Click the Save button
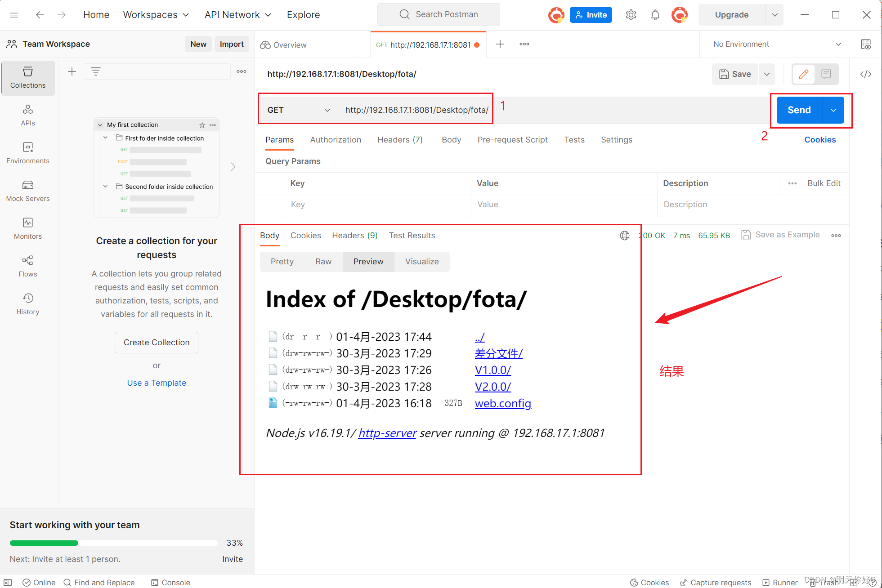The height and width of the screenshot is (588, 882). (735, 74)
